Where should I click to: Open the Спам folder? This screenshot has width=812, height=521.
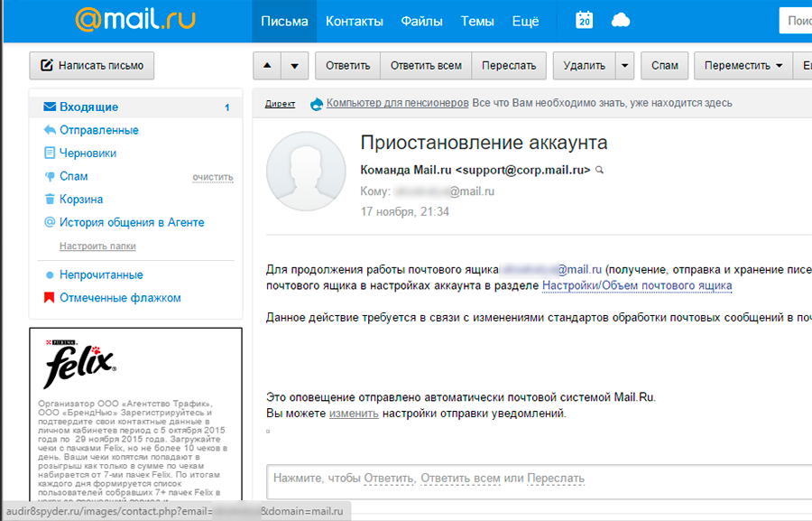74,176
